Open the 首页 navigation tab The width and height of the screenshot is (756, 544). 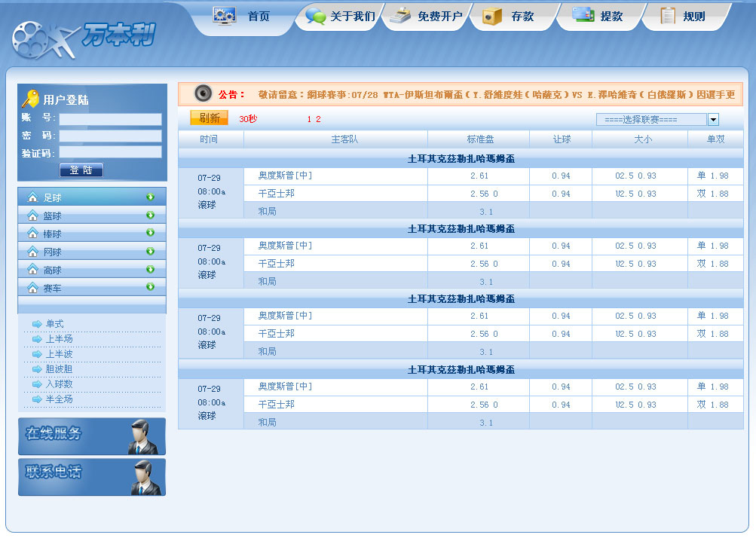[x=242, y=17]
